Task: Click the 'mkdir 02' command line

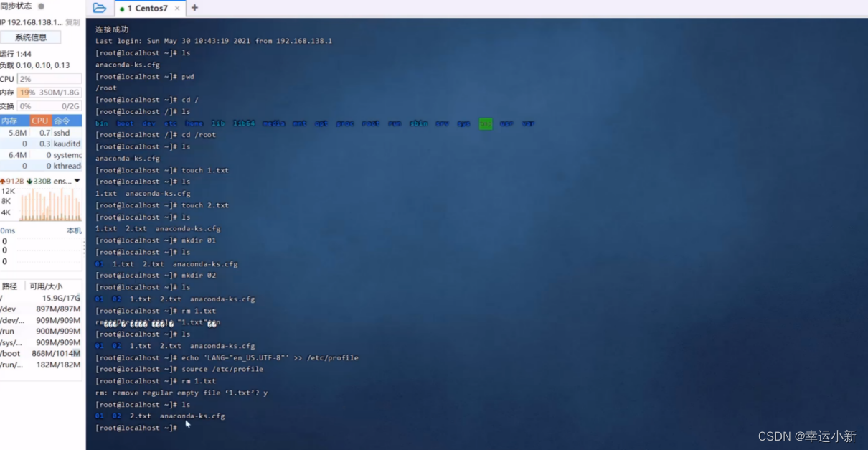Action: pos(156,275)
